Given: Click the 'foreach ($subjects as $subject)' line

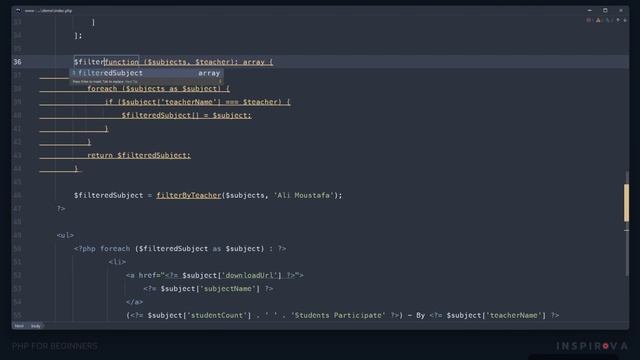Looking at the screenshot, I should (x=158, y=89).
